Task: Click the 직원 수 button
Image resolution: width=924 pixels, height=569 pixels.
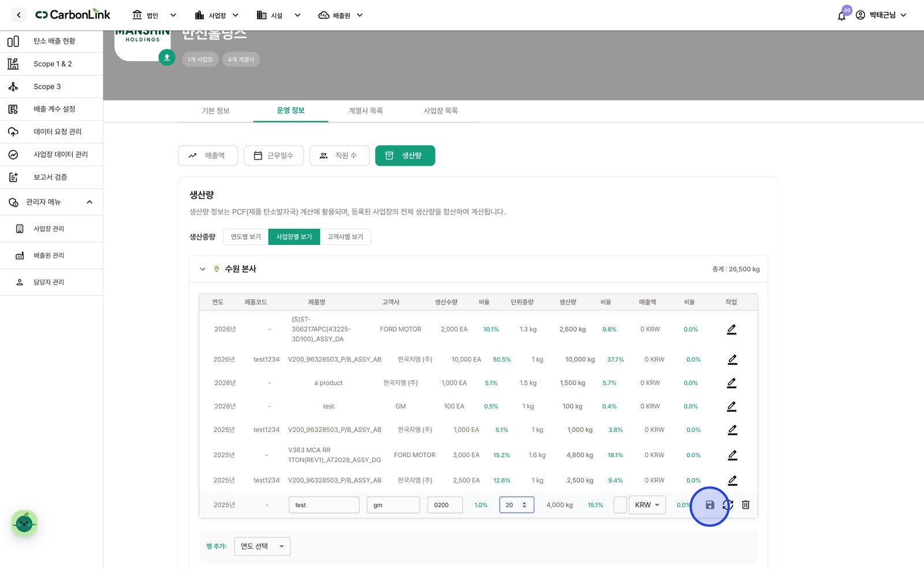Action: (340, 155)
